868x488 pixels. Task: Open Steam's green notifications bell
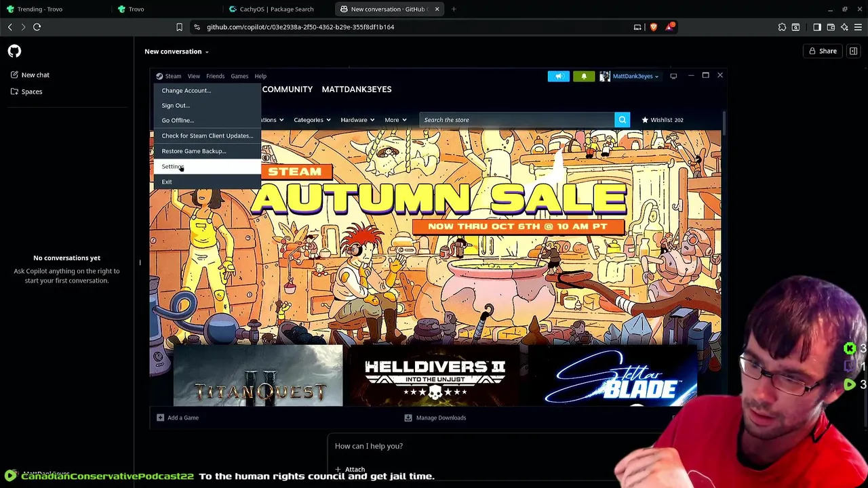(x=584, y=76)
